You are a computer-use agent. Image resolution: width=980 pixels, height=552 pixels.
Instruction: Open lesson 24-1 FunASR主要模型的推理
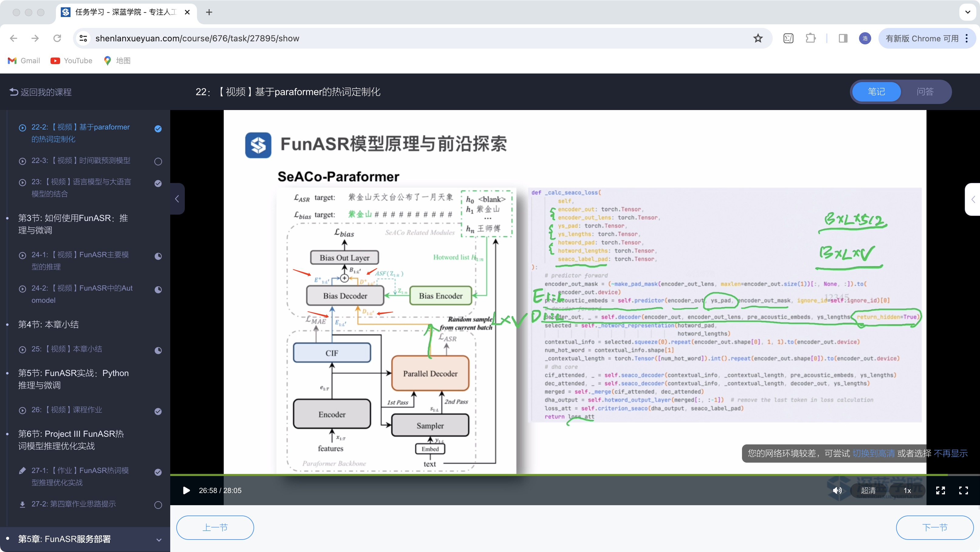click(x=81, y=260)
